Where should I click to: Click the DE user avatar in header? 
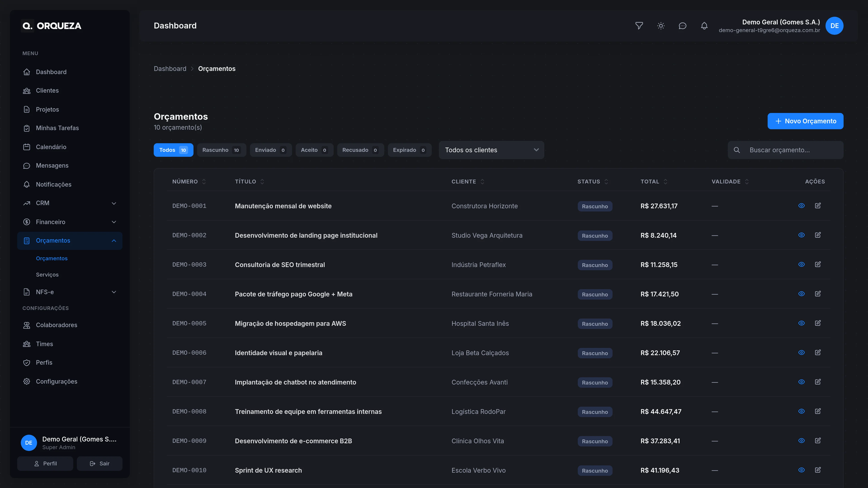834,26
